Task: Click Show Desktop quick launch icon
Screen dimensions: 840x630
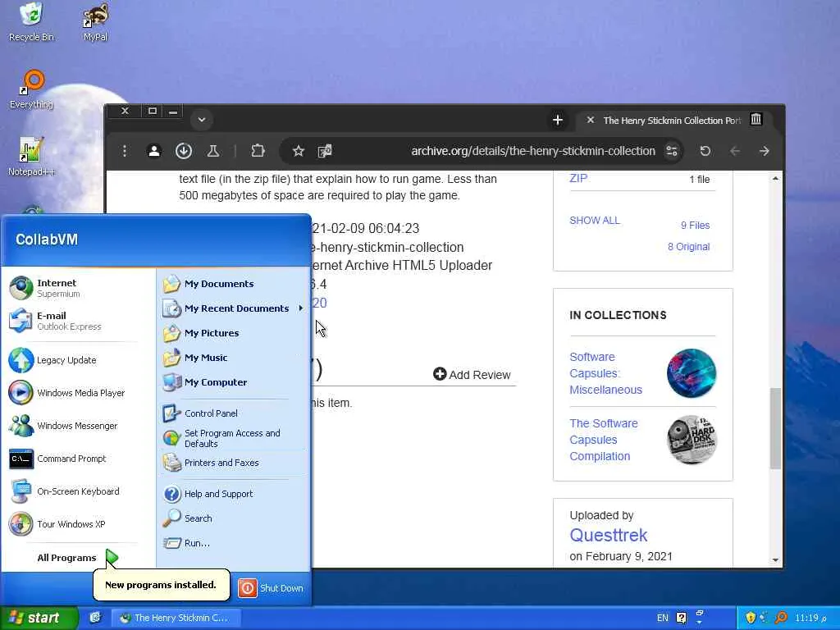Action: coord(95,618)
